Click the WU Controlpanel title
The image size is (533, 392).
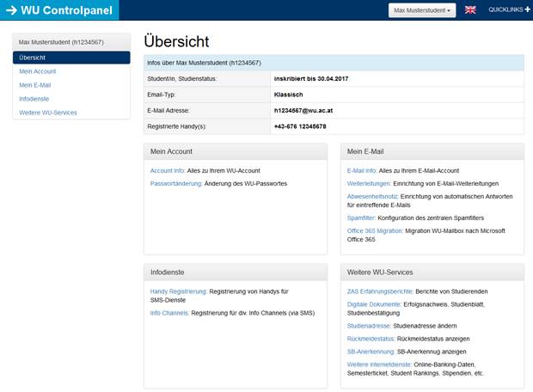click(67, 10)
